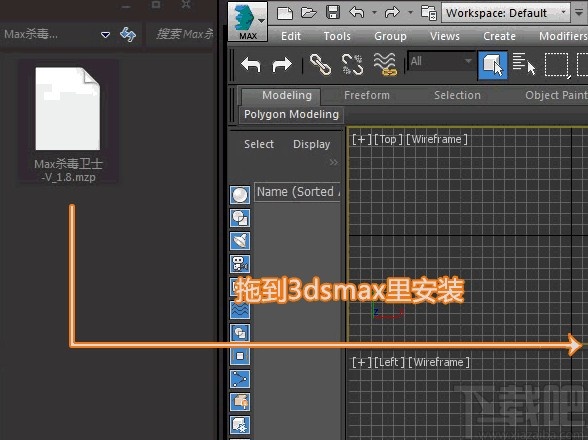Viewport: 588px width, 440px height.
Task: Toggle Display Object XRefs filter icon
Action: (x=240, y=356)
